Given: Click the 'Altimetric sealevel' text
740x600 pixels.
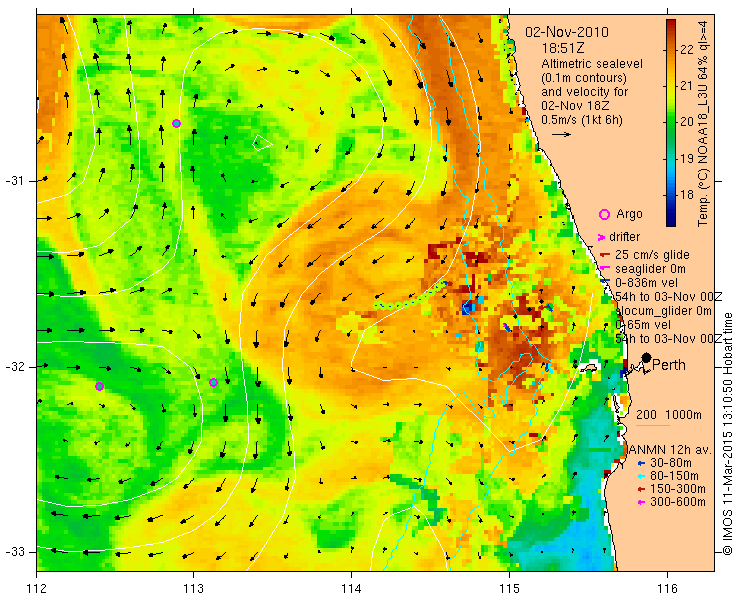Looking at the screenshot, I should [x=592, y=63].
